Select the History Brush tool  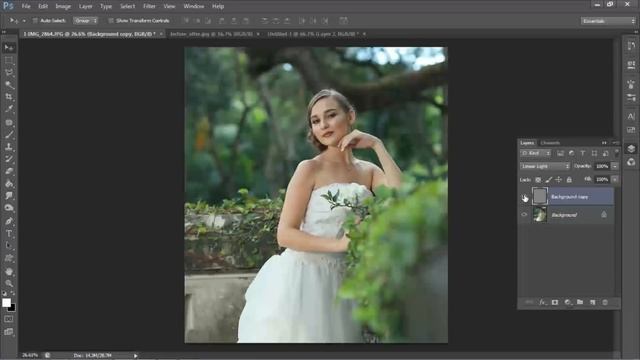[x=9, y=159]
